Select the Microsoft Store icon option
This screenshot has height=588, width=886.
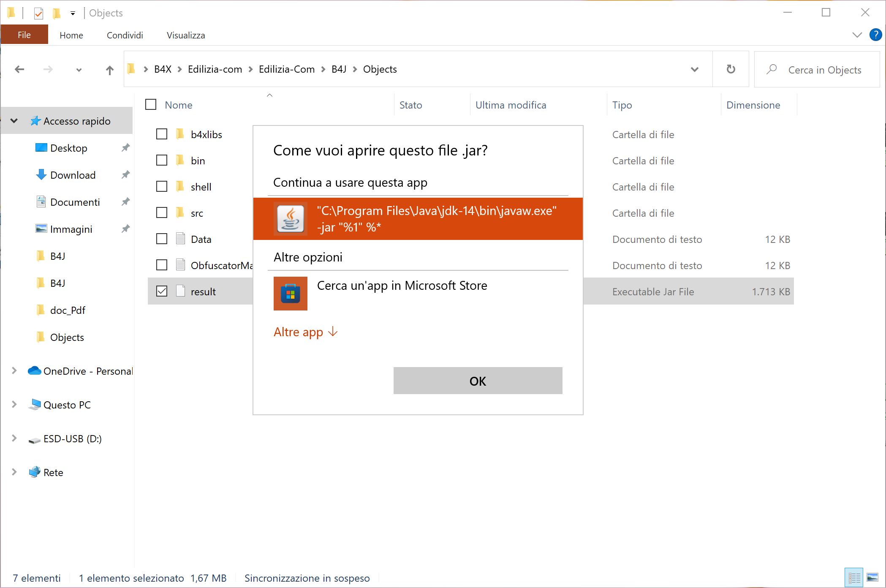pyautogui.click(x=291, y=294)
